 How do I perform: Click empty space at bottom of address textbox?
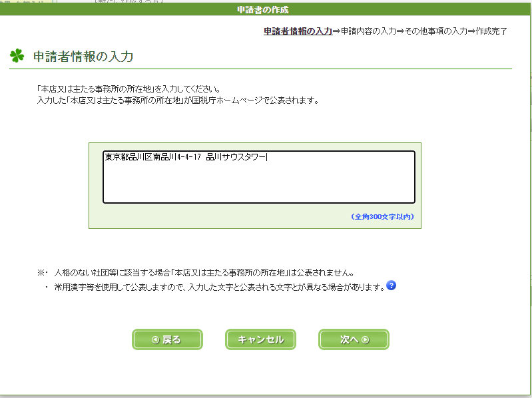(x=258, y=190)
